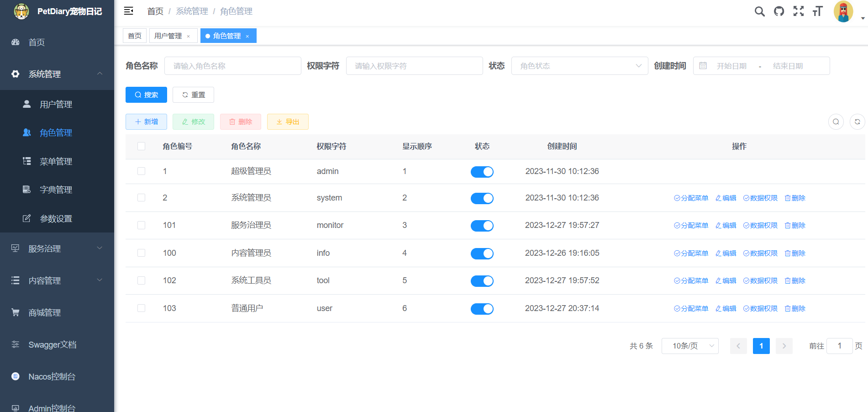Expand the 服务治理 sidebar group
The width and height of the screenshot is (868, 412).
pyautogui.click(x=57, y=248)
